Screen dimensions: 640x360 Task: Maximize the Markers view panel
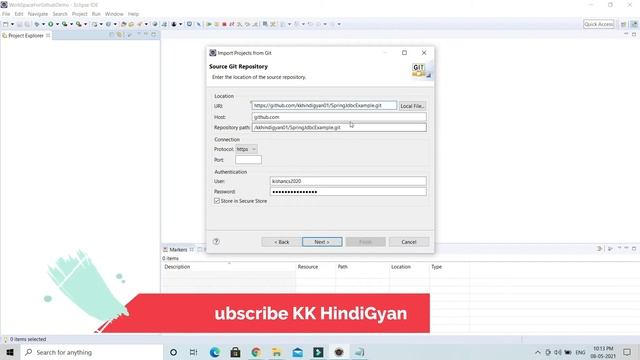click(634, 249)
